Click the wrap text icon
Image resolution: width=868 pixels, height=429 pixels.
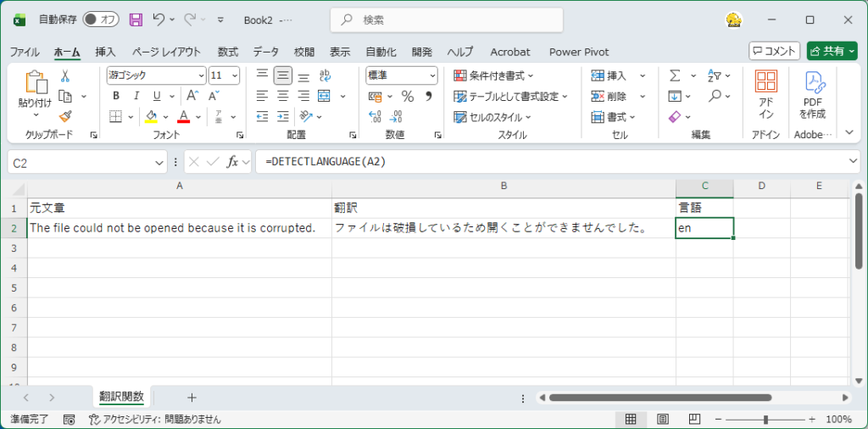click(325, 75)
